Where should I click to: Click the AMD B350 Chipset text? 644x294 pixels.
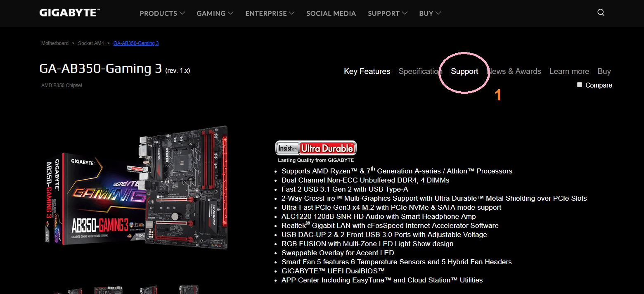(x=62, y=85)
